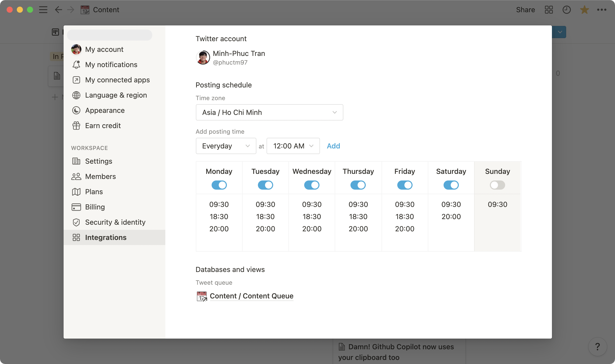Screen dimensions: 615x364
Task: Enable the Sunday posting toggle
Action: point(497,185)
